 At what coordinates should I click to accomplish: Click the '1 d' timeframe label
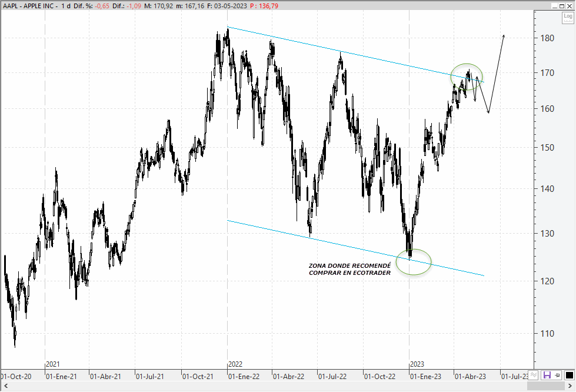tap(66, 6)
